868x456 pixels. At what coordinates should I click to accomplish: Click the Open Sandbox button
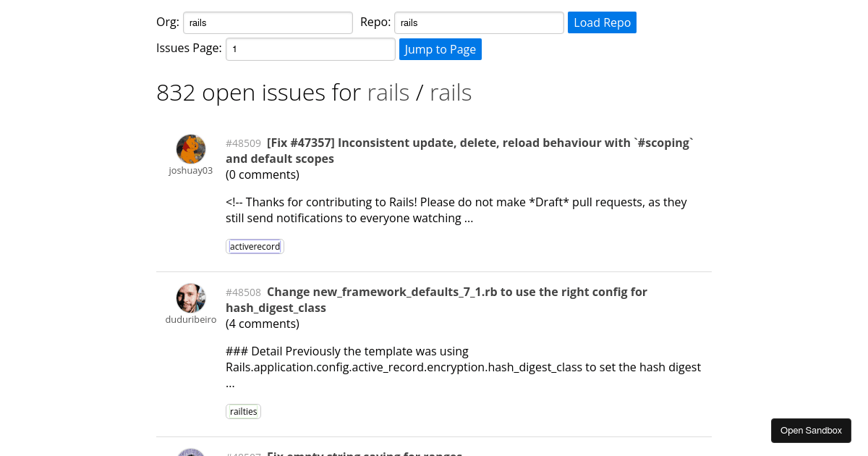tap(811, 430)
